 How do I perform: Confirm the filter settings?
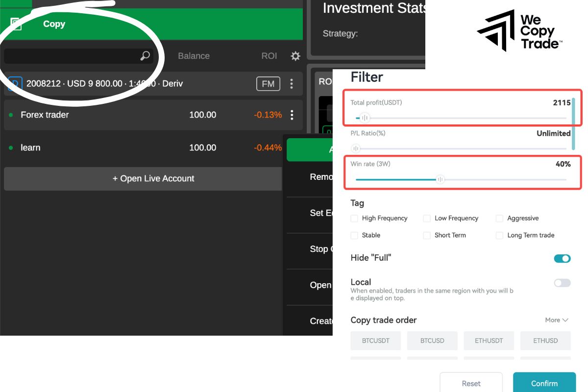pos(544,383)
